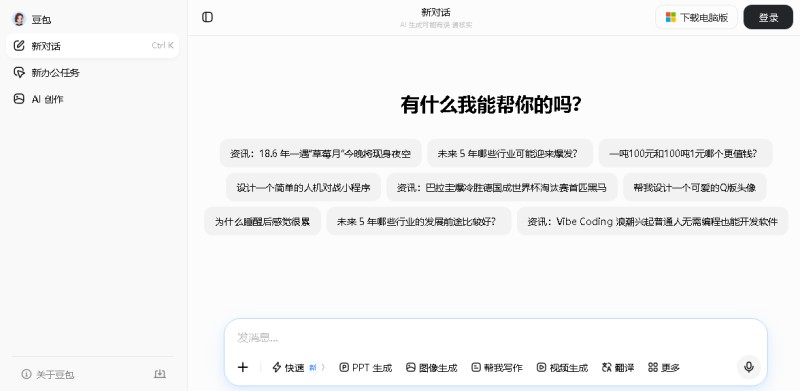Click the 豆包 name label
The image size is (800, 391).
click(x=41, y=19)
